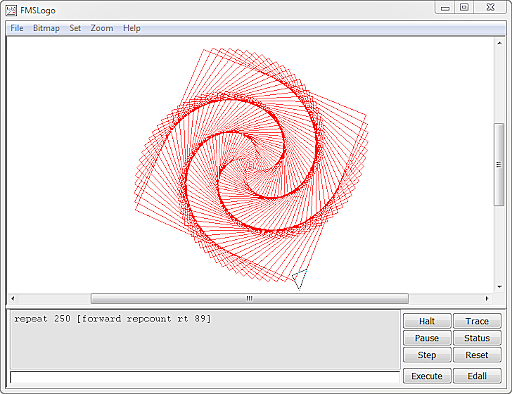
Task: Click the vertical scrollbar down arrow
Action: tap(499, 287)
